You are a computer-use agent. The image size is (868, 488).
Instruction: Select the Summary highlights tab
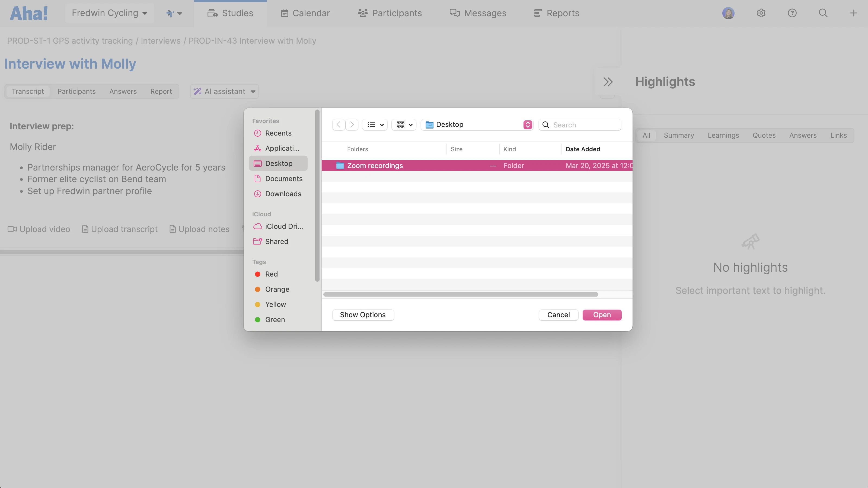[x=679, y=135]
